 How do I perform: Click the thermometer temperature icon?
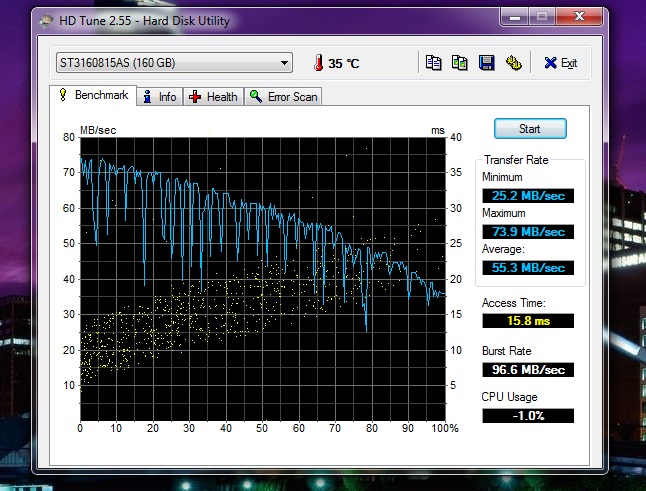point(318,63)
